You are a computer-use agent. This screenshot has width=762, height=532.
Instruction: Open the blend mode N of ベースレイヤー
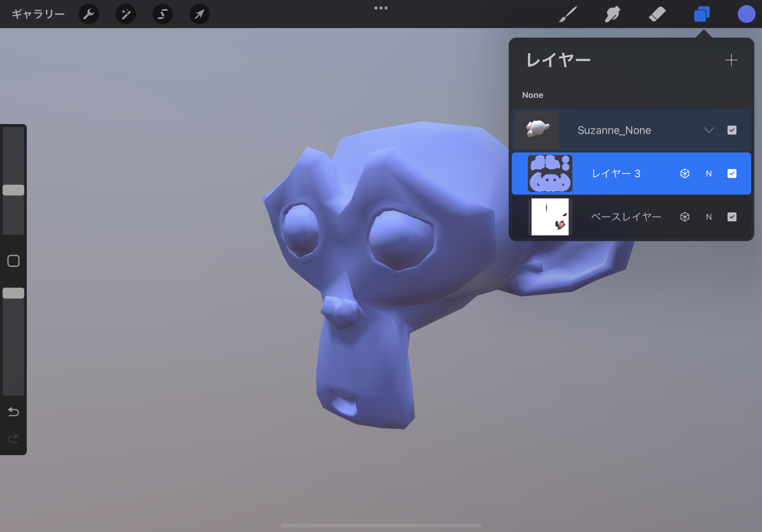click(x=709, y=217)
